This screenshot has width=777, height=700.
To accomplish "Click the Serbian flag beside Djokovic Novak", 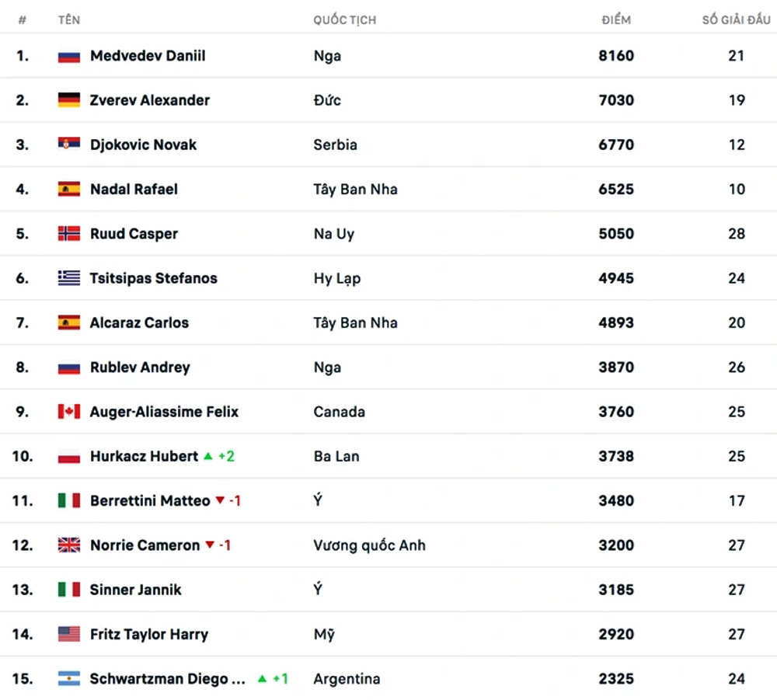I will pos(69,145).
